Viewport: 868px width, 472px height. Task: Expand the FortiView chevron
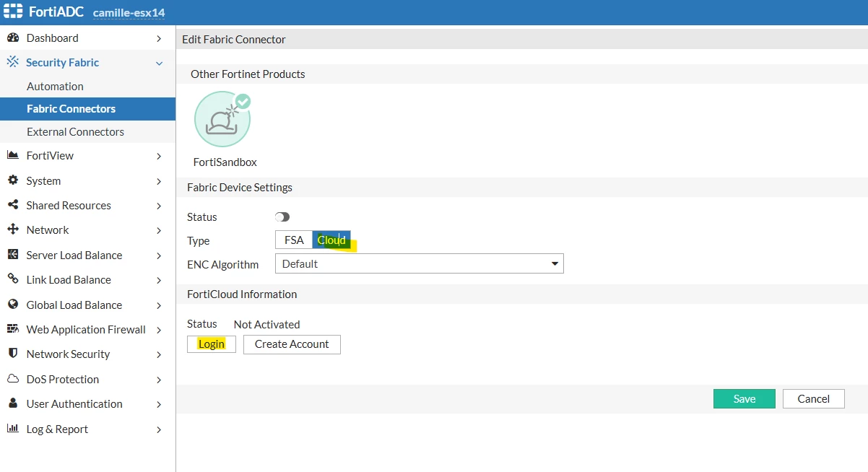tap(159, 156)
